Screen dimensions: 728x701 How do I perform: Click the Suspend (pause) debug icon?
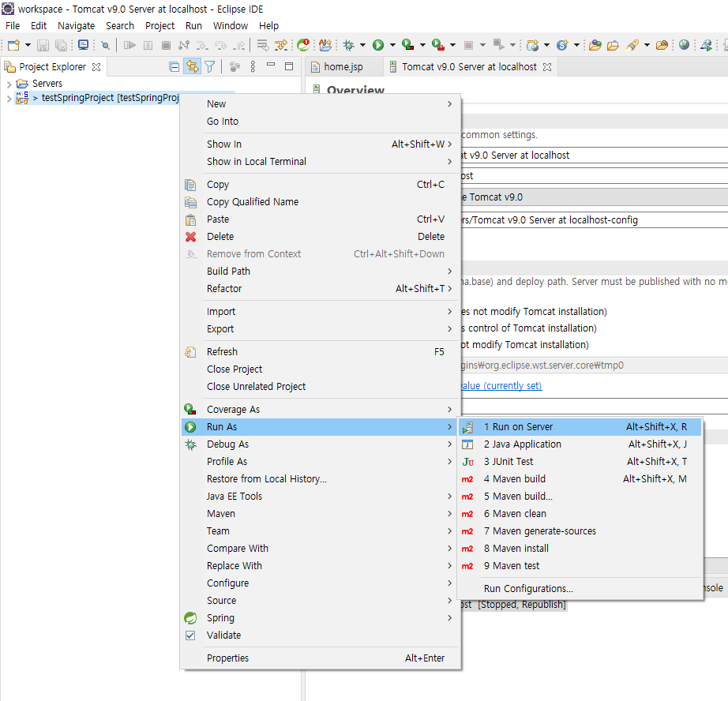tap(148, 45)
